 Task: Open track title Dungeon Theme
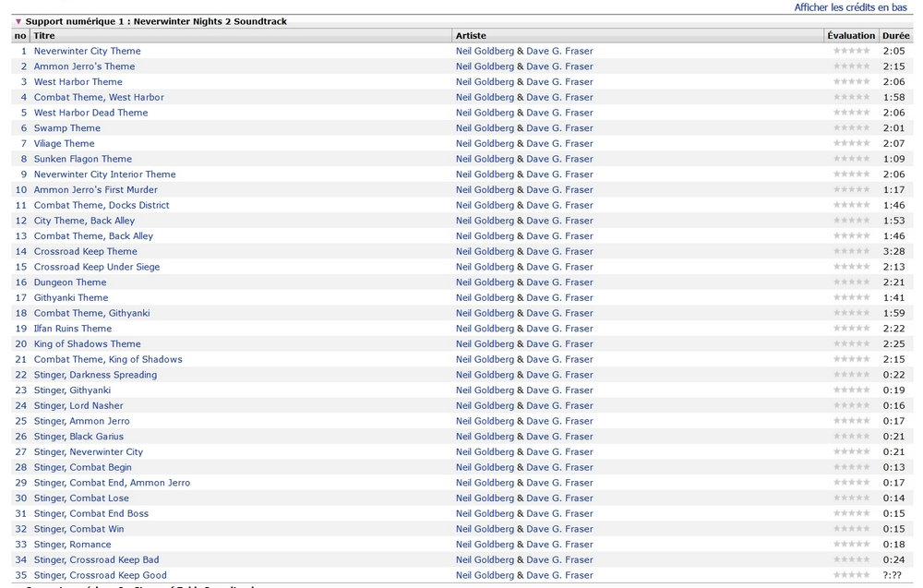[70, 282]
